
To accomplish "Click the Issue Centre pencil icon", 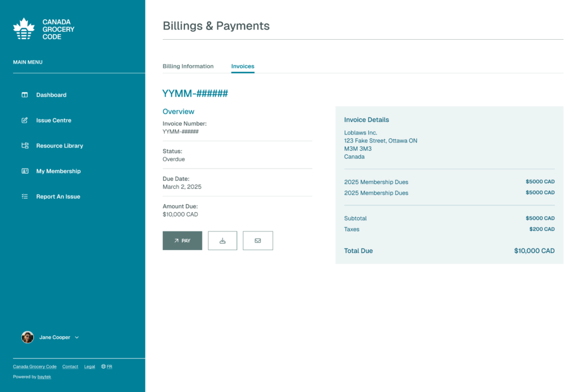I will click(x=25, y=120).
